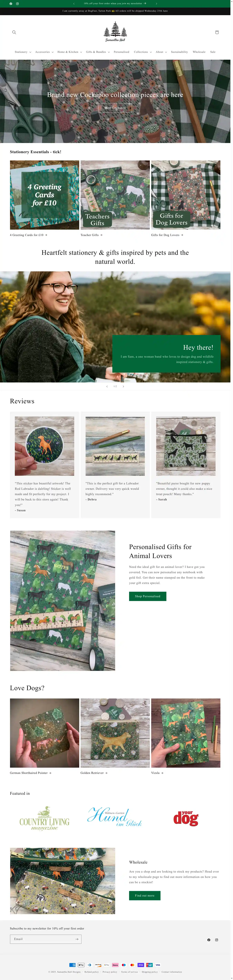Expand the Stationery menu
The width and height of the screenshot is (233, 980).
point(23,52)
